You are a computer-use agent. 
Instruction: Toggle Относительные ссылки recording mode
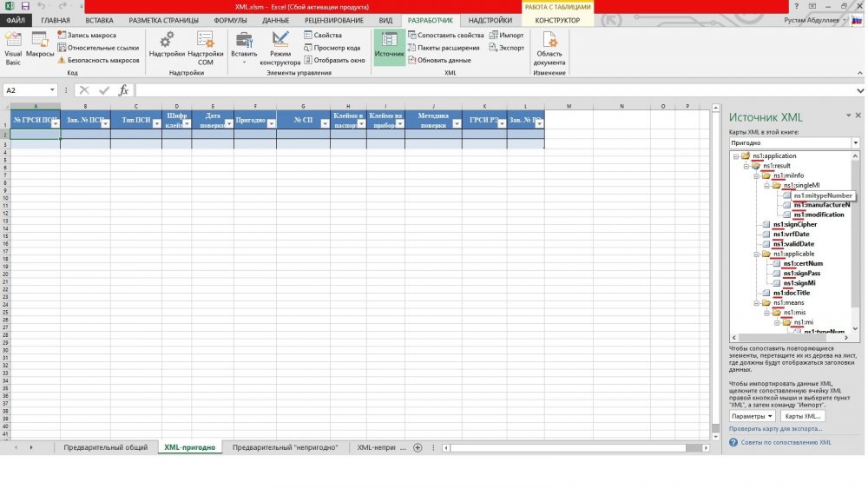click(97, 48)
